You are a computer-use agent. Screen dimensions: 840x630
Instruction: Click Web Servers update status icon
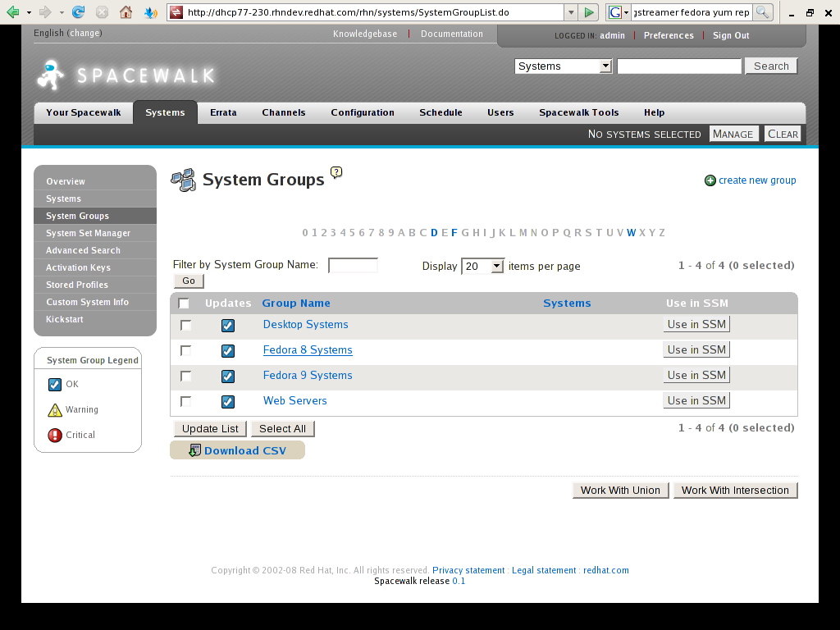tap(228, 401)
